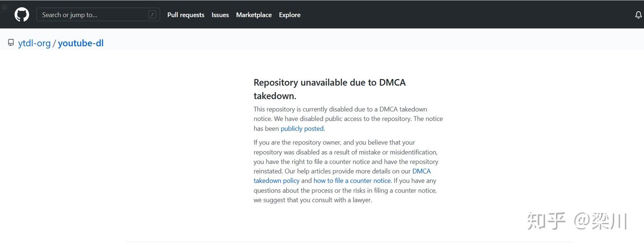
Task: Click the Zhihu watermark text
Action: pyautogui.click(x=577, y=221)
